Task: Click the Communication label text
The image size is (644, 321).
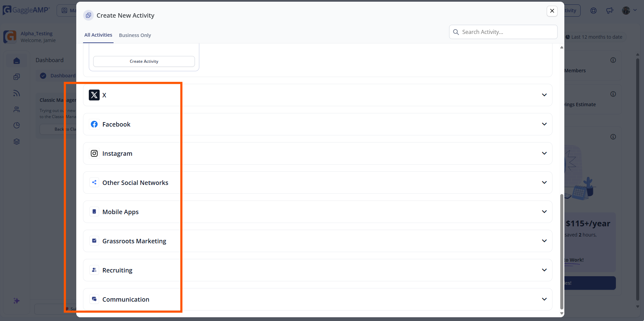Action: [x=126, y=299]
